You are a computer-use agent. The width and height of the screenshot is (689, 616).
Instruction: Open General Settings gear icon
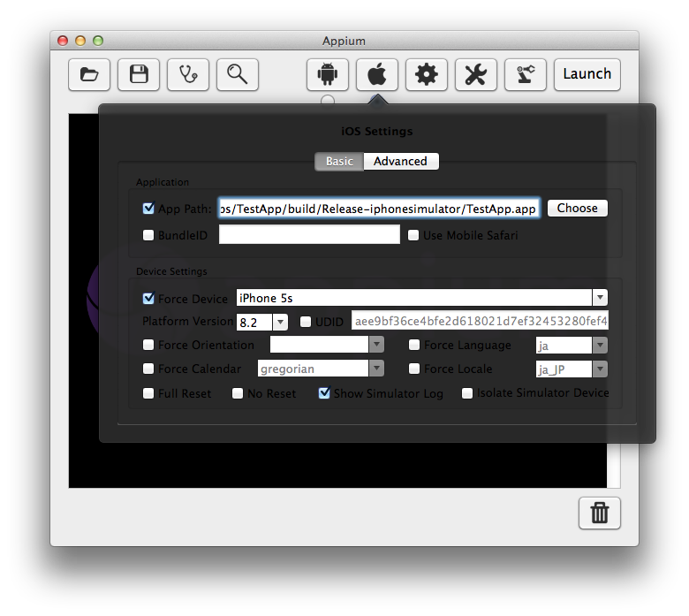(x=427, y=74)
